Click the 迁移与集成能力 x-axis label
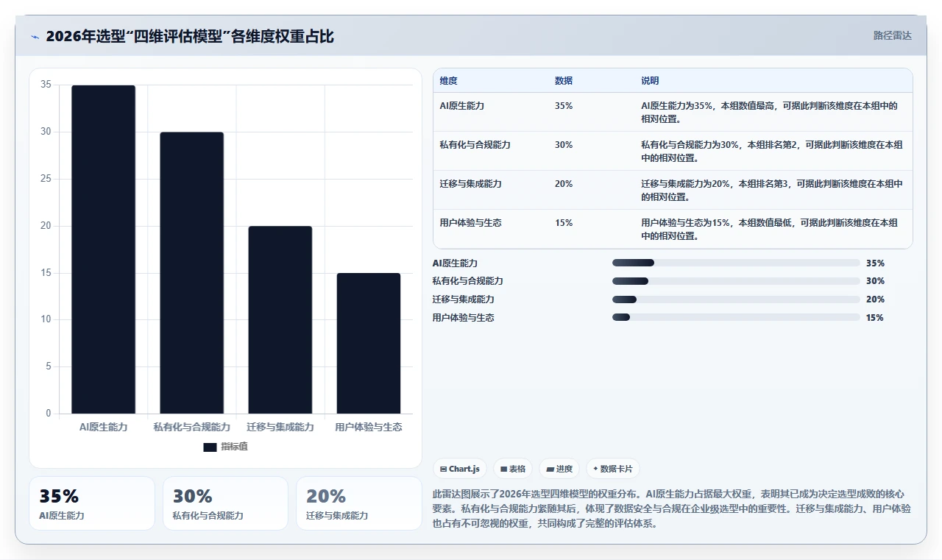 tap(280, 427)
